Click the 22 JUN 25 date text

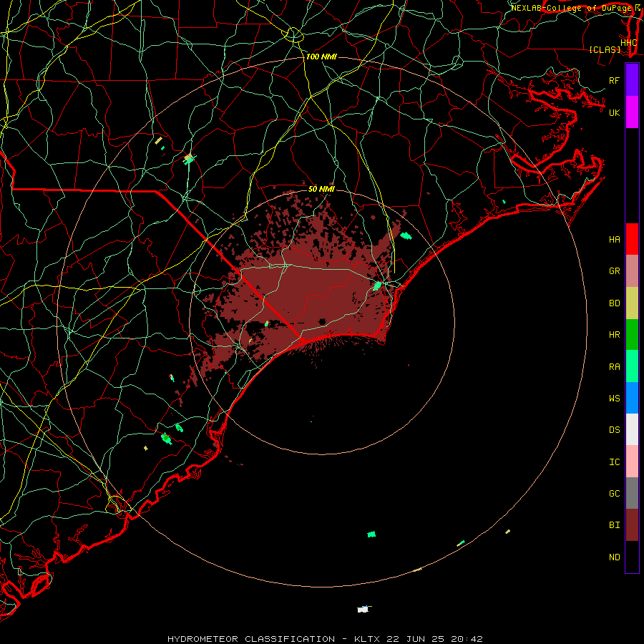[416, 639]
